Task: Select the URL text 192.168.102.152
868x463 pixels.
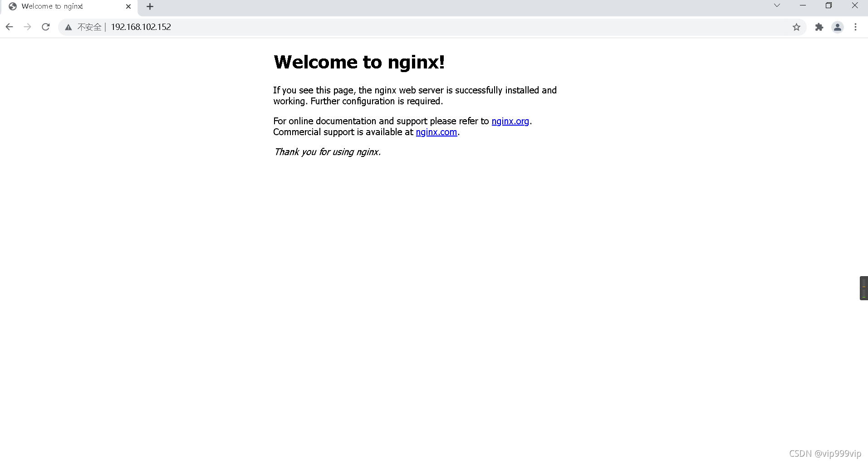Action: (x=141, y=27)
